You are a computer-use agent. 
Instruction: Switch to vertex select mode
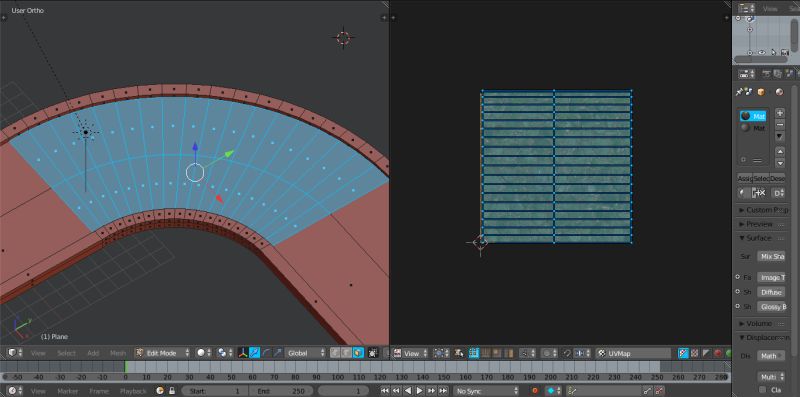[x=335, y=353]
